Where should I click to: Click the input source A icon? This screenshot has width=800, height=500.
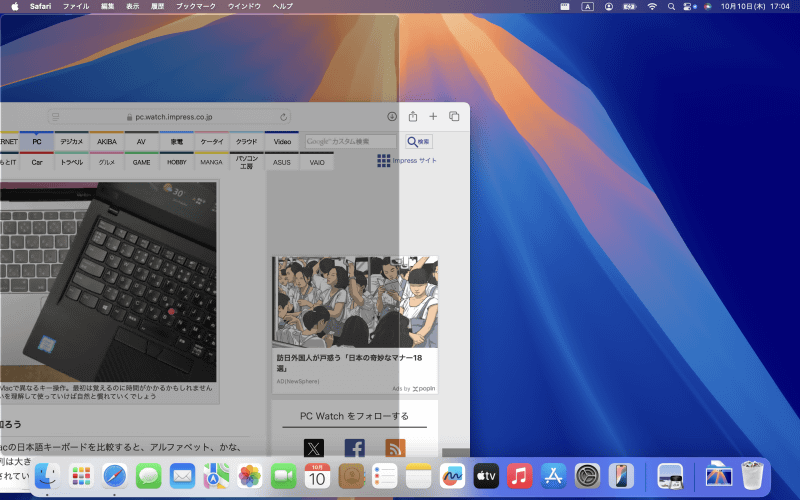point(588,7)
